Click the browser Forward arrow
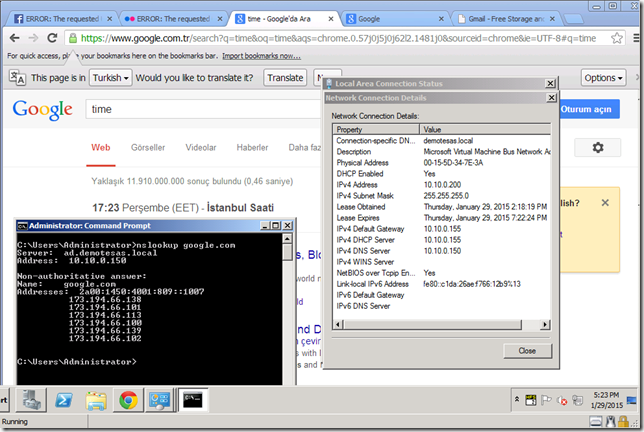Image resolution: width=644 pixels, height=432 pixels. pyautogui.click(x=33, y=38)
